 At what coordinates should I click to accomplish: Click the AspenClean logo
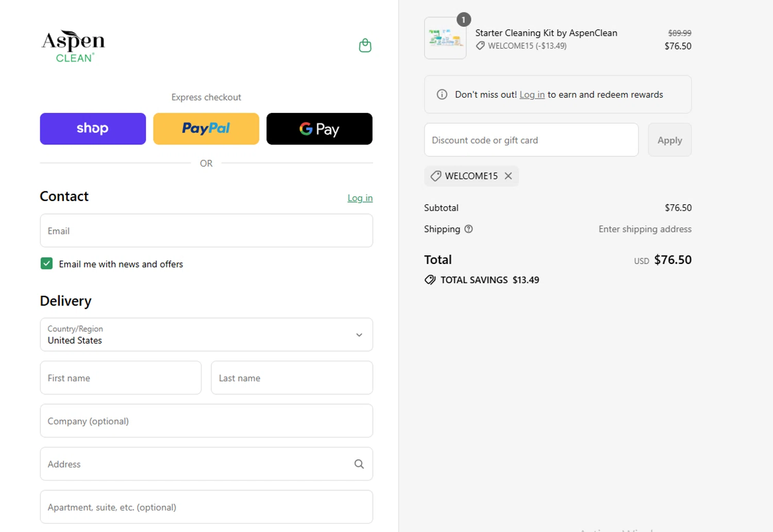(73, 46)
